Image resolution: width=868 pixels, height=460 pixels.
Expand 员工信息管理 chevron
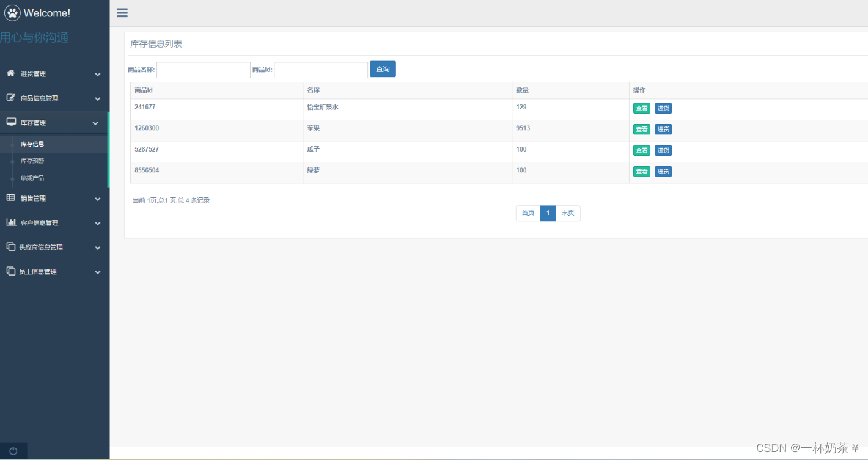pos(98,272)
